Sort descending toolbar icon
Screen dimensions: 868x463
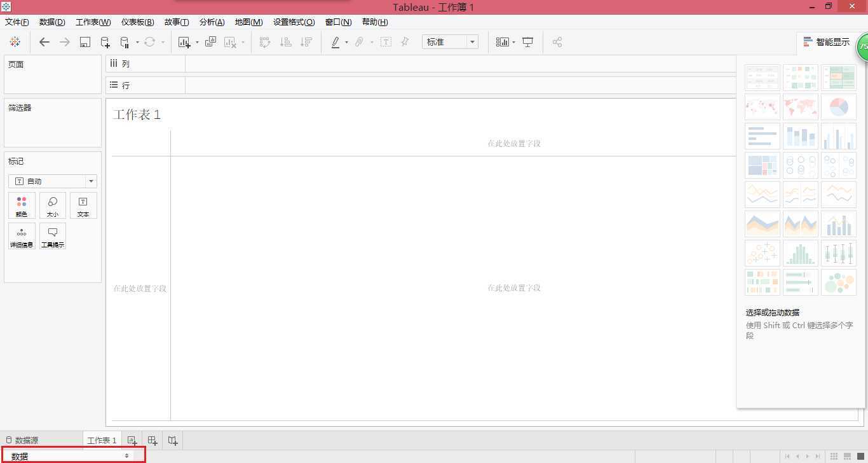point(306,42)
